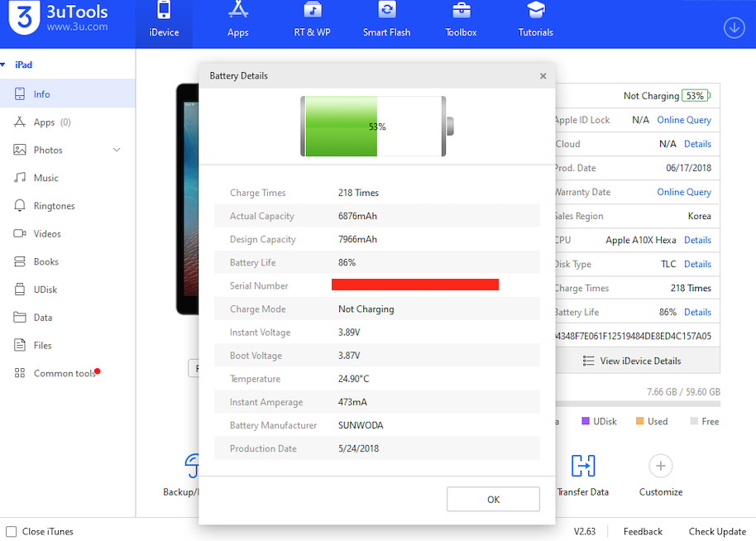Click the 53% battery indicator badge
This screenshot has width=756, height=541.
coord(696,95)
